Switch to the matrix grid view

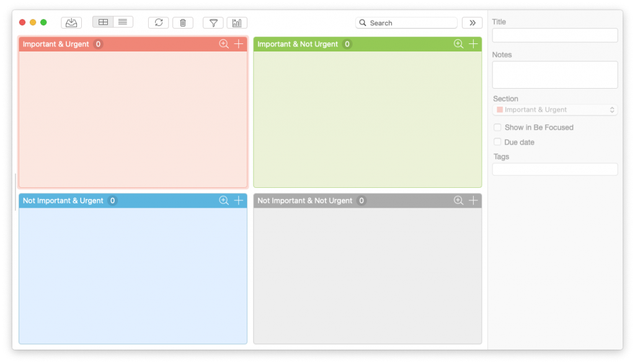click(x=103, y=22)
